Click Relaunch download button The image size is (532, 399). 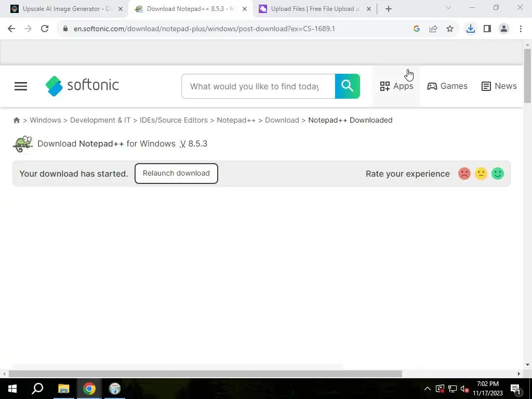tap(176, 174)
